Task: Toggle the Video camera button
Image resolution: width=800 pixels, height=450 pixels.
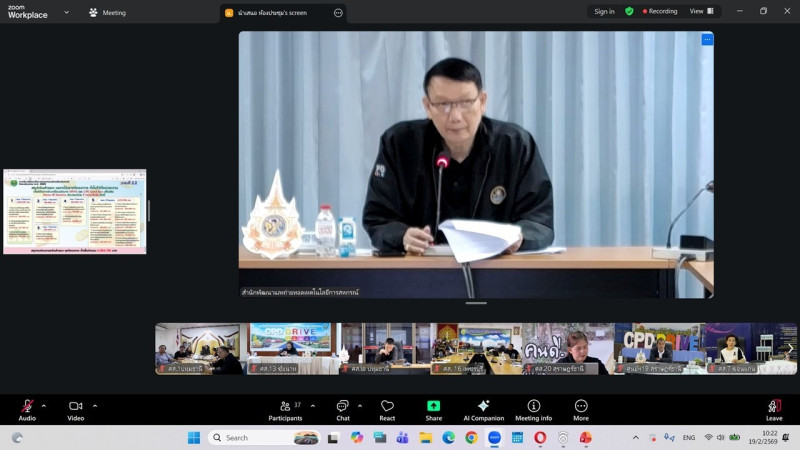Action: tap(75, 407)
